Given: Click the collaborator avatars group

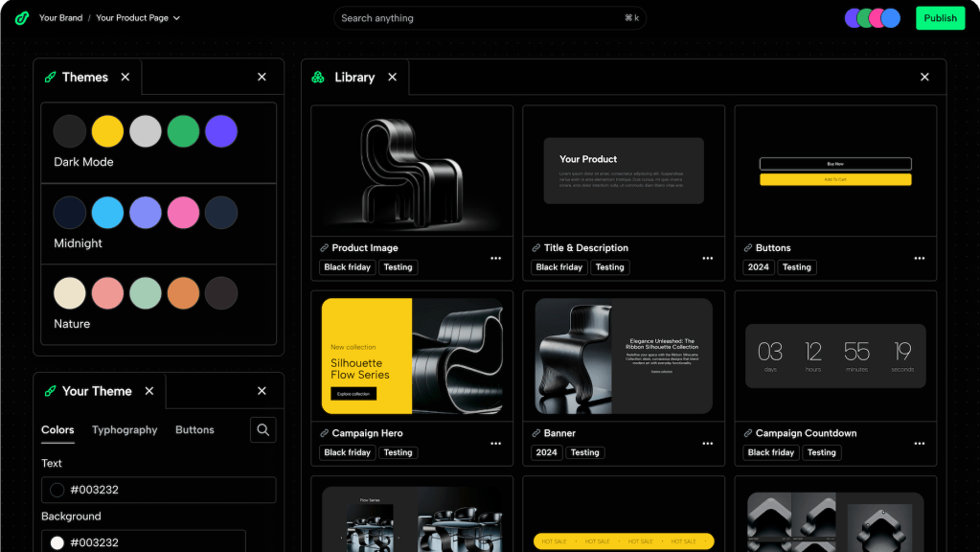Looking at the screenshot, I should click(x=872, y=18).
